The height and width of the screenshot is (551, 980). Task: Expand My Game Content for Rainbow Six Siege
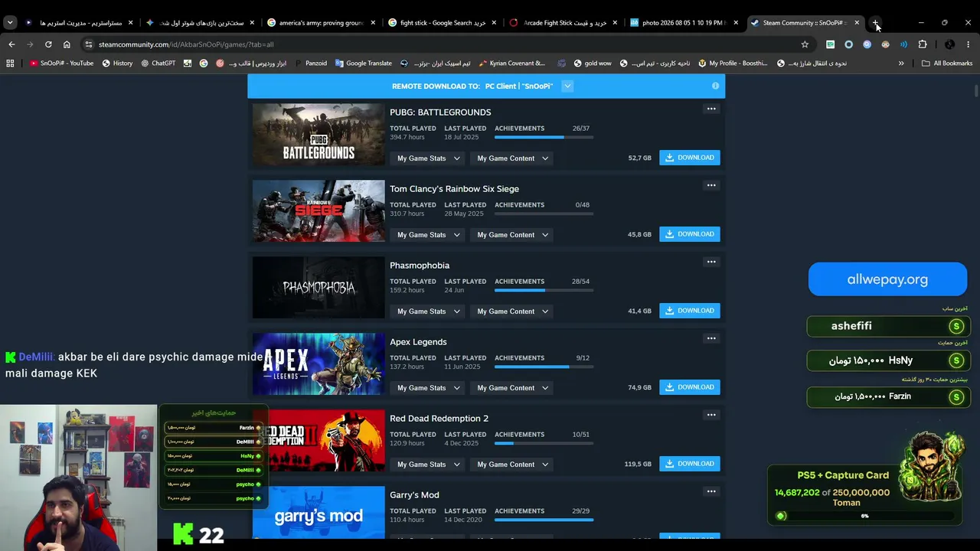(512, 235)
